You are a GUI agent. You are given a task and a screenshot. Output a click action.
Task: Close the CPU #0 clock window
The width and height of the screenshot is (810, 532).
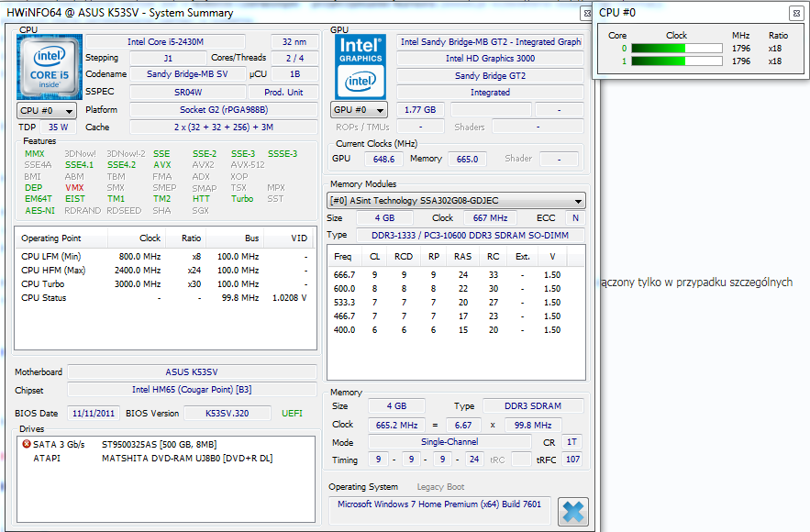[795, 13]
